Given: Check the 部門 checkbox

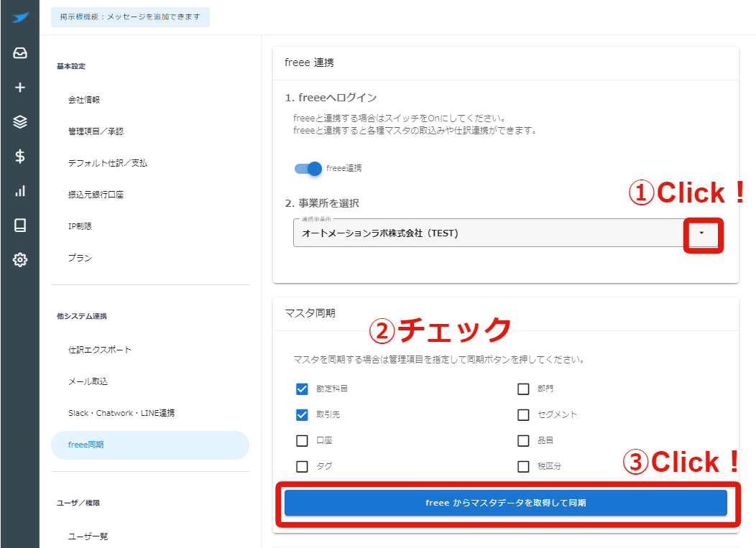Looking at the screenshot, I should coord(523,389).
